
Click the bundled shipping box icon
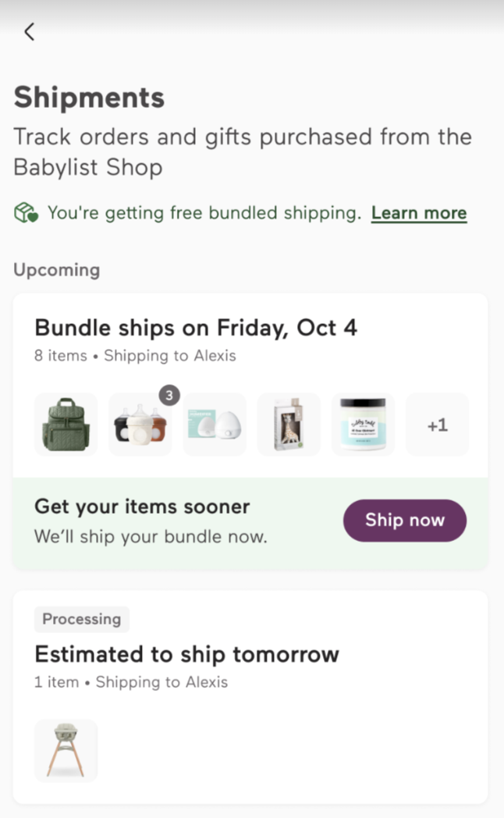click(x=26, y=213)
